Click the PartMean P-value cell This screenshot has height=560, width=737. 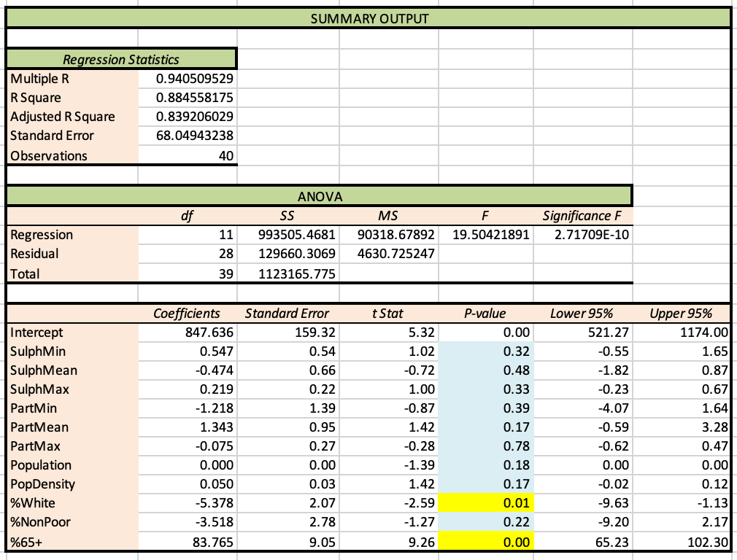click(x=486, y=427)
